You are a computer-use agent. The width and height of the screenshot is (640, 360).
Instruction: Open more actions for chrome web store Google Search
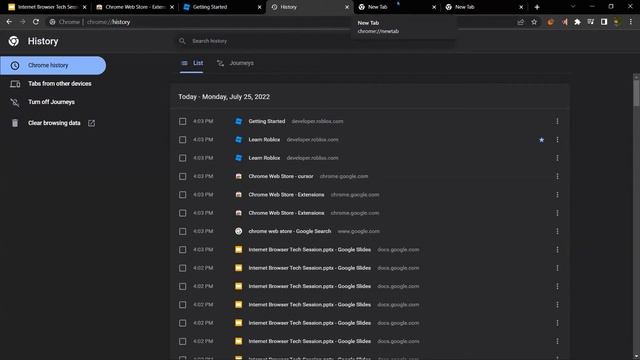pyautogui.click(x=557, y=231)
